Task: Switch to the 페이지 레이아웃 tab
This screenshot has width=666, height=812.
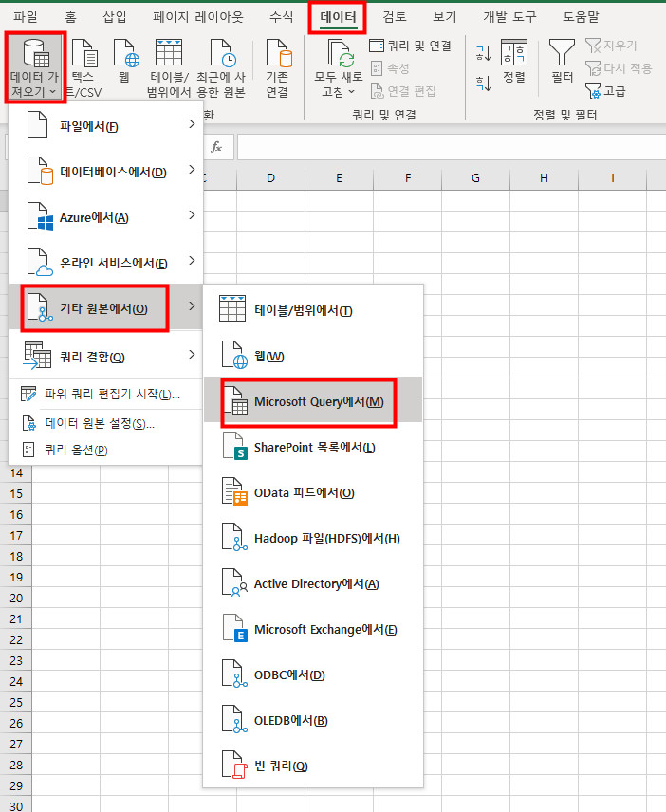Action: (198, 17)
